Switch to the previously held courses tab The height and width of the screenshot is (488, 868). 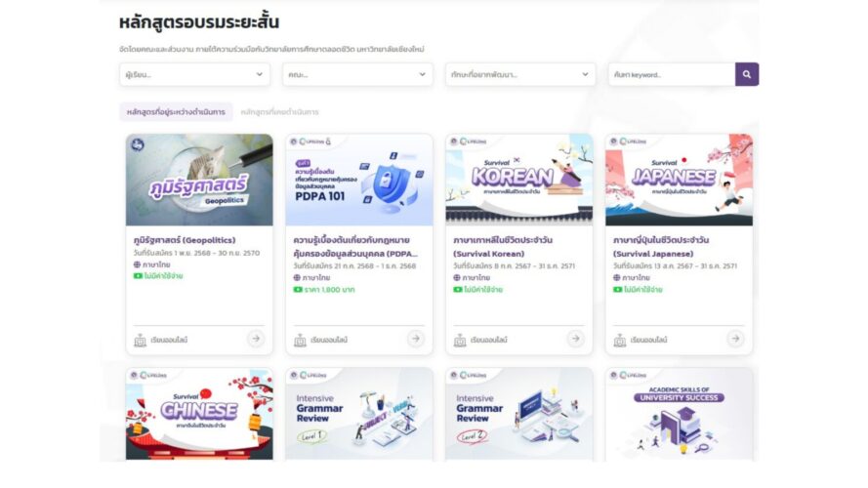tap(279, 112)
